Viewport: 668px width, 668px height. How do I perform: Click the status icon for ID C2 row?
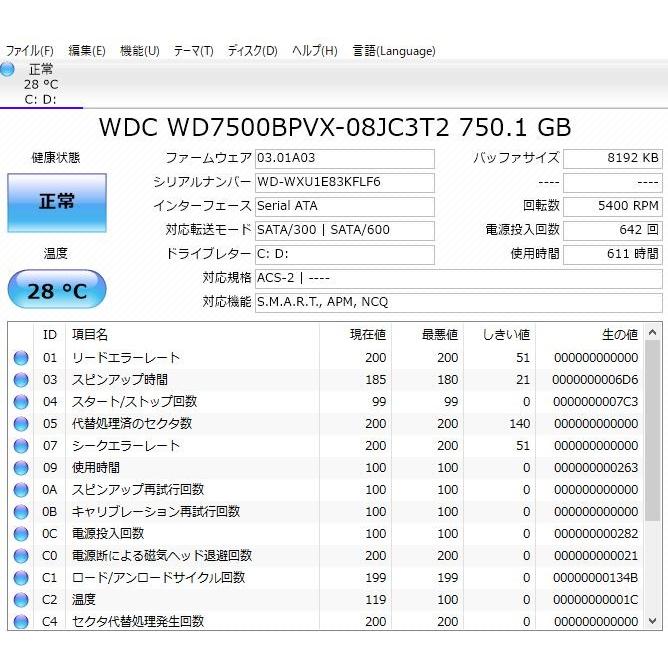point(21,600)
